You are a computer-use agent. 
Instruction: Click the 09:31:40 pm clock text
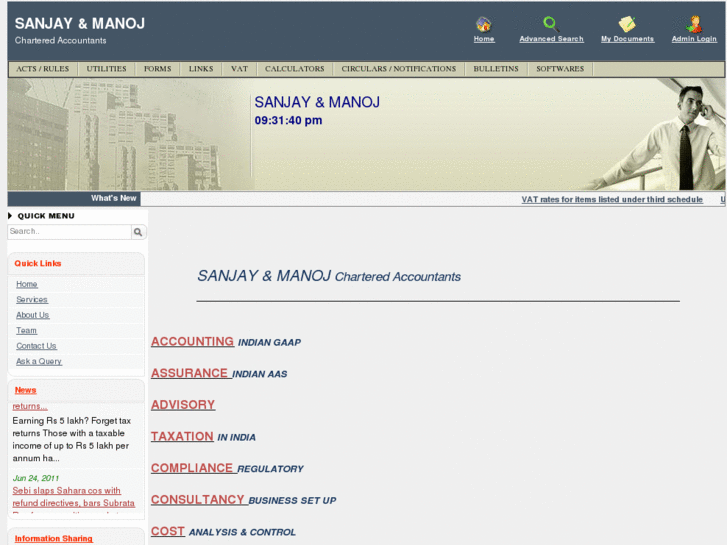pos(288,121)
